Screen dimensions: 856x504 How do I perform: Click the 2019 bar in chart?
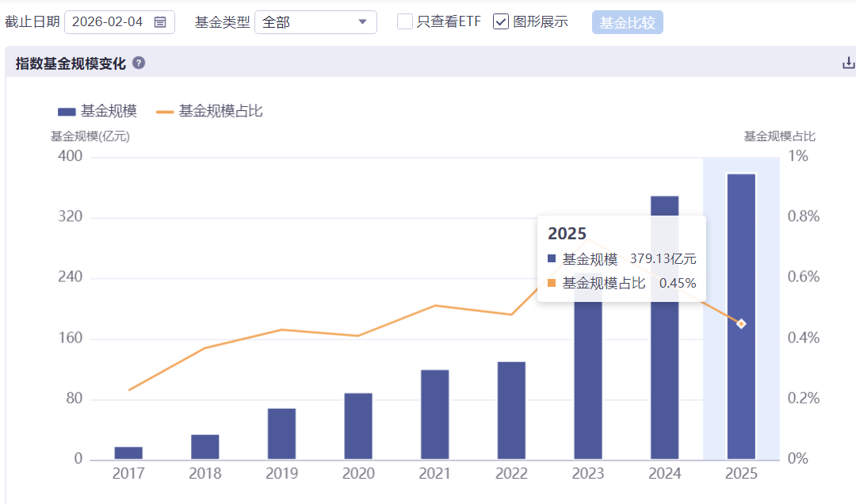pyautogui.click(x=281, y=434)
